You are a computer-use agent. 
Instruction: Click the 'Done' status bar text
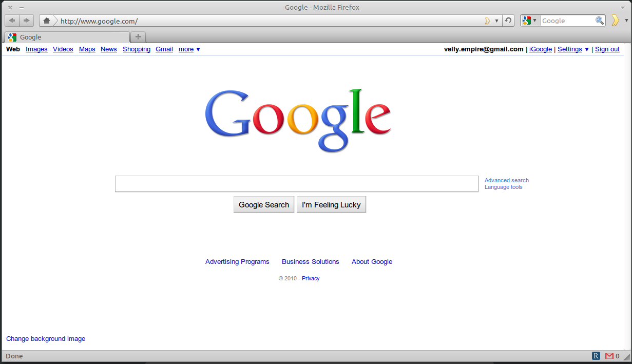14,356
